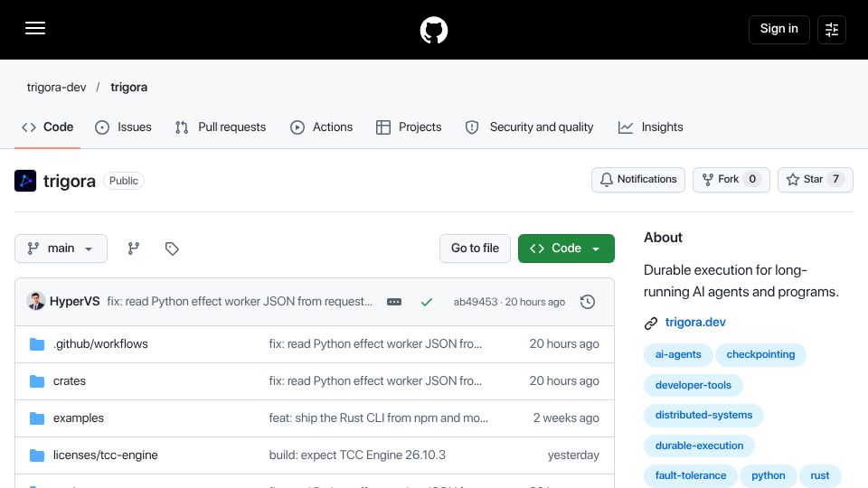Open the crates row commit message

(x=375, y=381)
